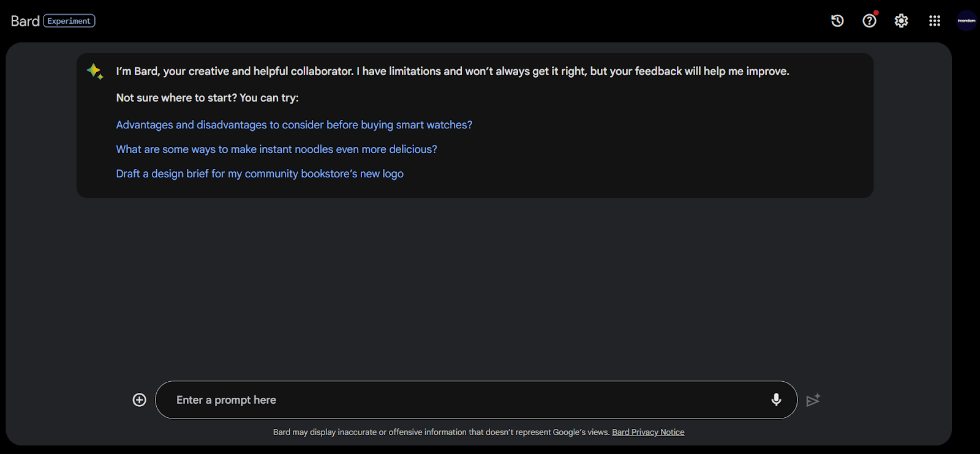Activate the microphone voice input

pos(776,400)
